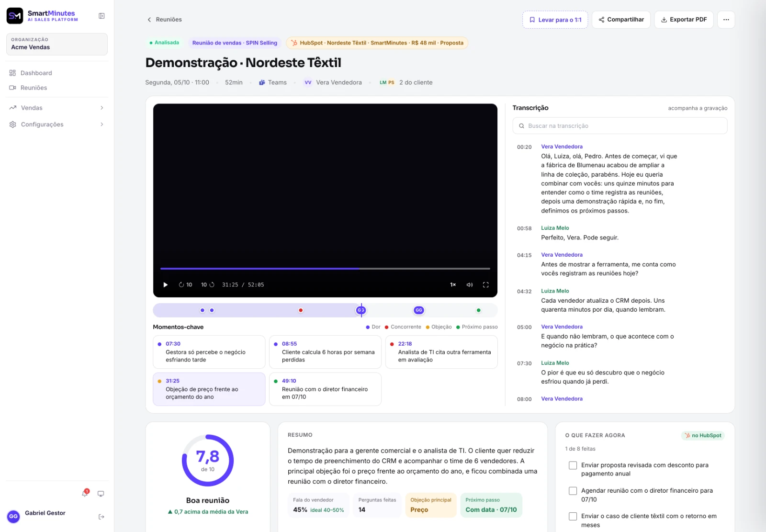The height and width of the screenshot is (532, 766).
Task: Jump to transcript timestamp 04:15
Action: point(524,255)
